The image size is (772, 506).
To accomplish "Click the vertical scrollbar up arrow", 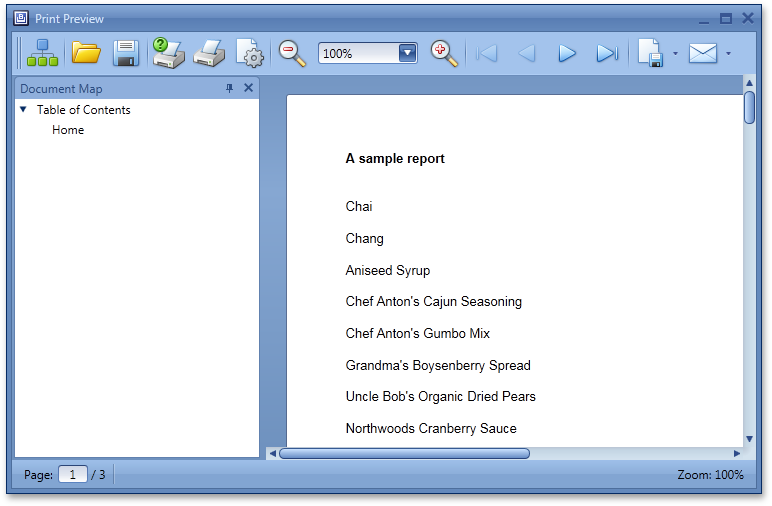I will (x=749, y=83).
